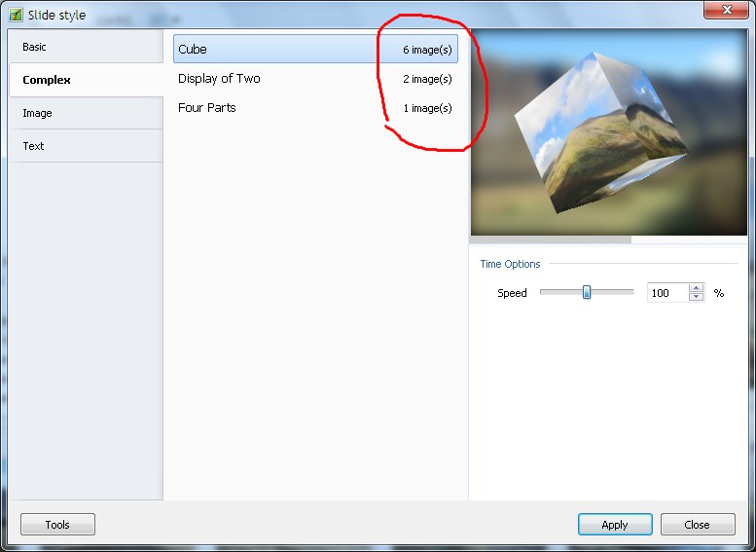Viewport: 756px width, 552px height.
Task: Click the Close button at bottom
Action: tap(698, 524)
